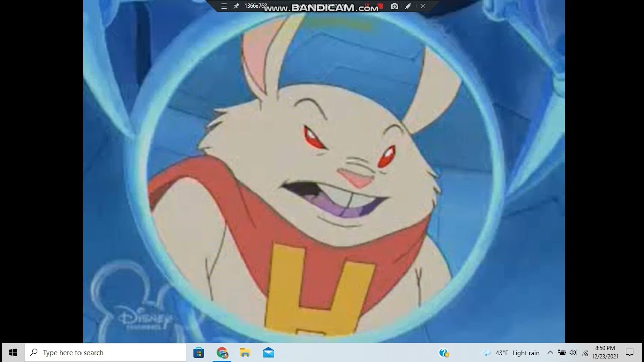644x362 pixels.
Task: Open the Wi-Fi network flyout
Action: tap(585, 353)
